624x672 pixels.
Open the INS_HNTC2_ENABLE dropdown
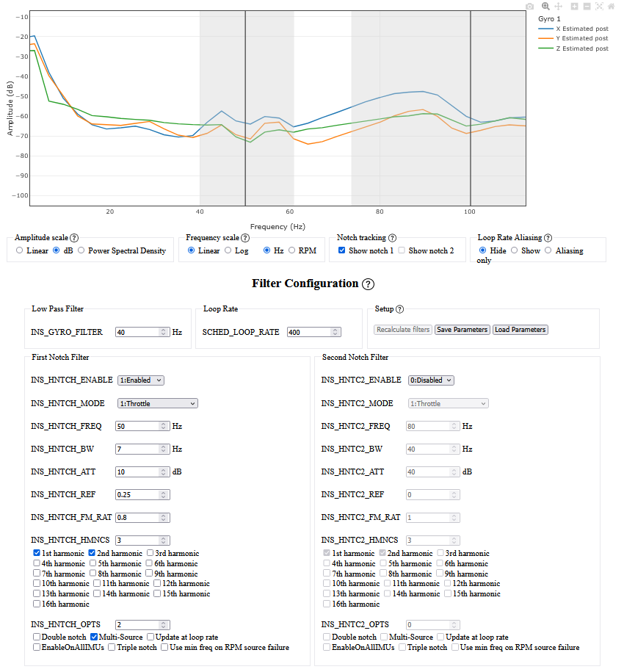pyautogui.click(x=431, y=380)
